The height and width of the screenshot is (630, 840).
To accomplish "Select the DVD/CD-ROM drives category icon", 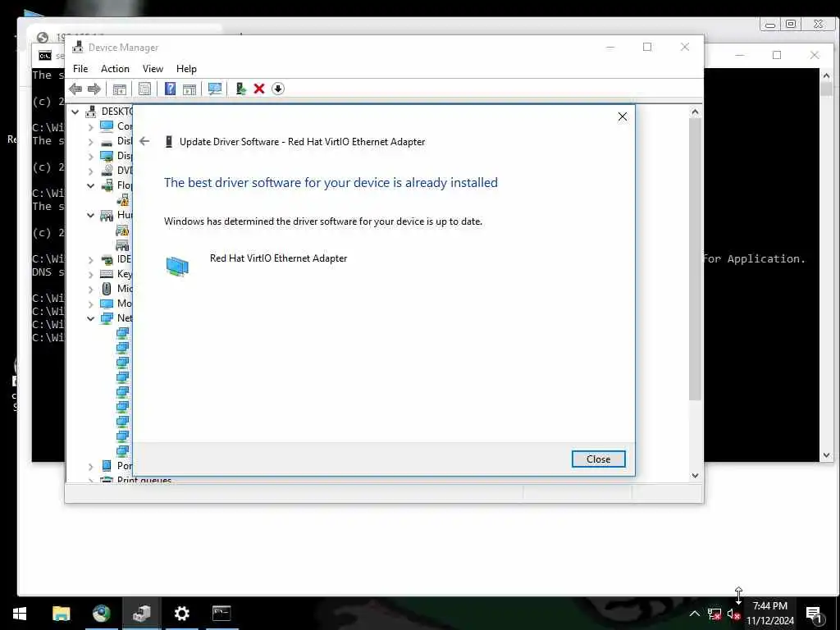I will point(107,171).
